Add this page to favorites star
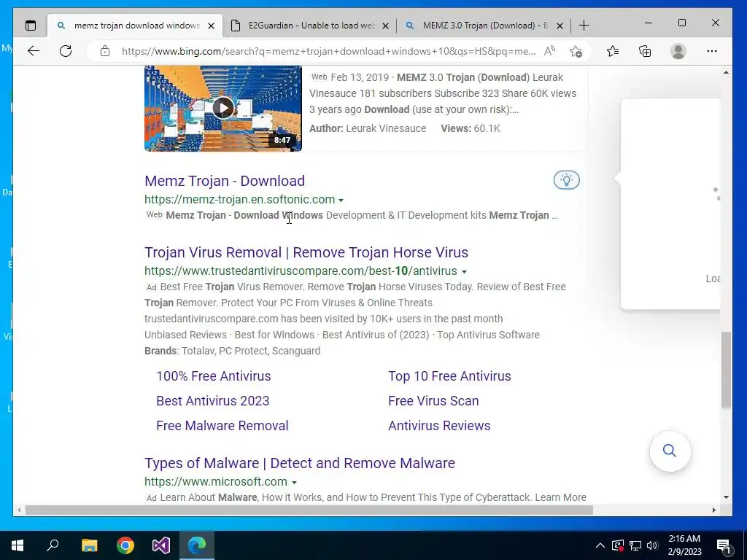 pyautogui.click(x=576, y=51)
